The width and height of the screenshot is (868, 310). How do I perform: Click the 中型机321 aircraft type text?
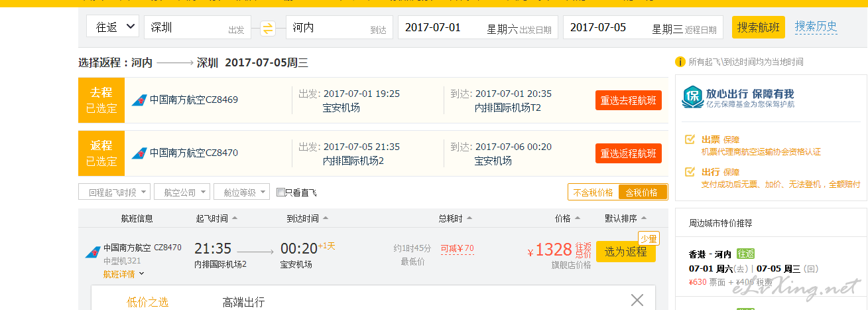coord(122,261)
